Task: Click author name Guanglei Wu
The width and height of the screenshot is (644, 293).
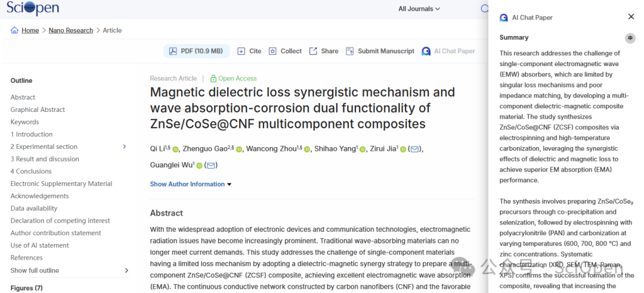Action: pos(171,166)
